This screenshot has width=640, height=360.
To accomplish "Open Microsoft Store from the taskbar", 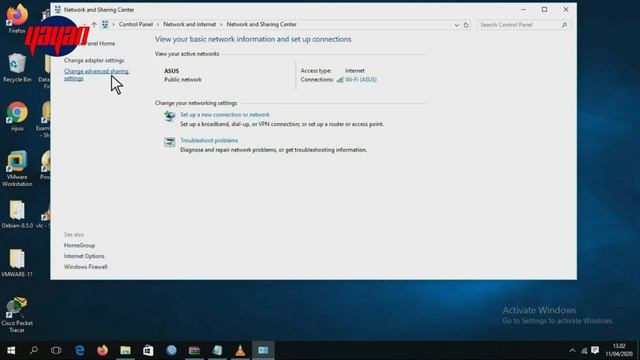I will [148, 350].
